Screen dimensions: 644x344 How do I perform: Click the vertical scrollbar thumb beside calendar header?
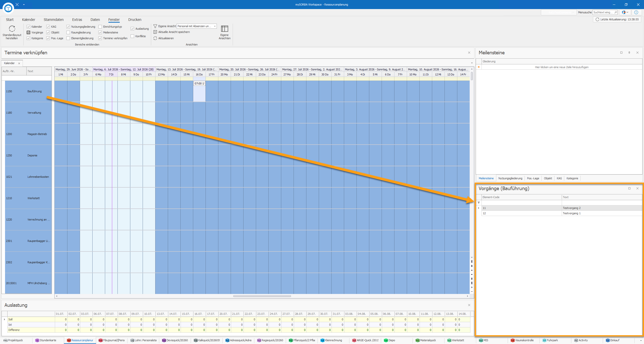pos(472,76)
